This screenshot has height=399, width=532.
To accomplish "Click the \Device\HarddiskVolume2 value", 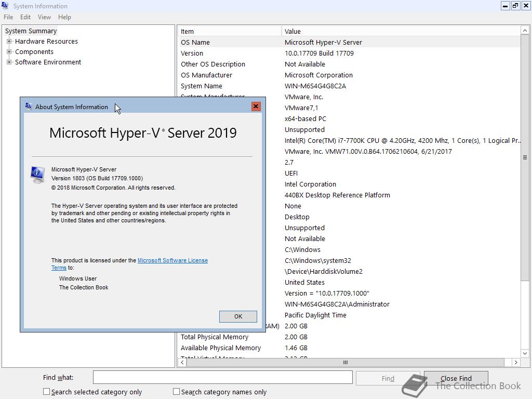I will (x=323, y=271).
